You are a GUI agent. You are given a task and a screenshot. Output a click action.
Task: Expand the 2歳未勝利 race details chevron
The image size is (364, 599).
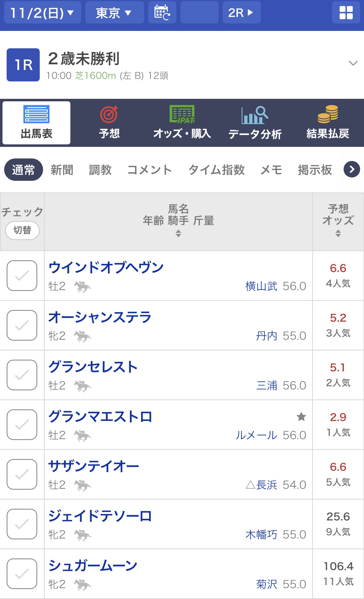coord(353,63)
